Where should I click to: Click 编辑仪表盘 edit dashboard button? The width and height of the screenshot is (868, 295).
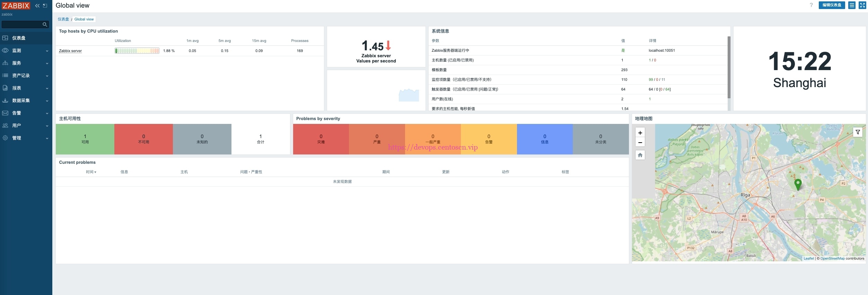point(832,5)
